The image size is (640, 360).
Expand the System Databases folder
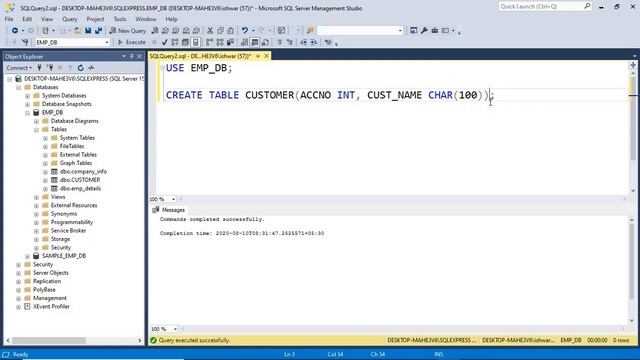[27, 96]
